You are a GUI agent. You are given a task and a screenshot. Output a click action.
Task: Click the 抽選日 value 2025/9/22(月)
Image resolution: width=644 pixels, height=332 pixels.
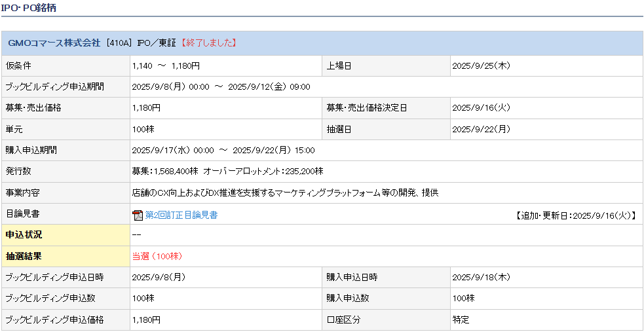point(481,129)
